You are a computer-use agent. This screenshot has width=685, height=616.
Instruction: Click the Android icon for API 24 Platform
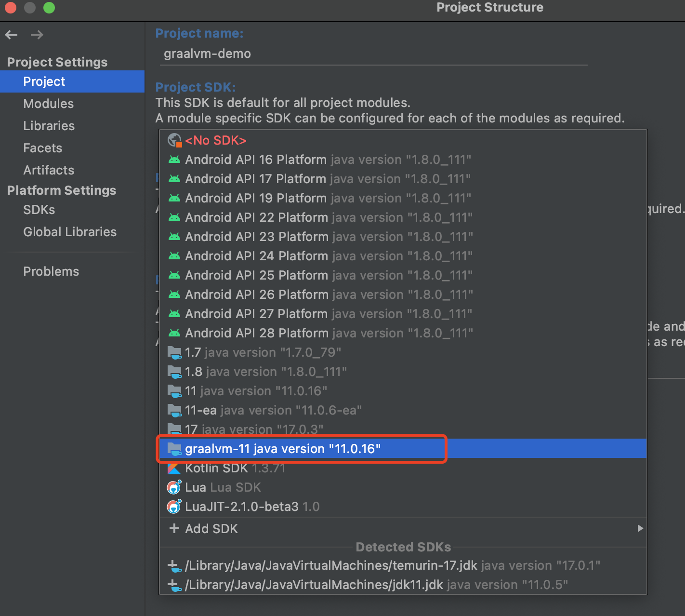(174, 256)
